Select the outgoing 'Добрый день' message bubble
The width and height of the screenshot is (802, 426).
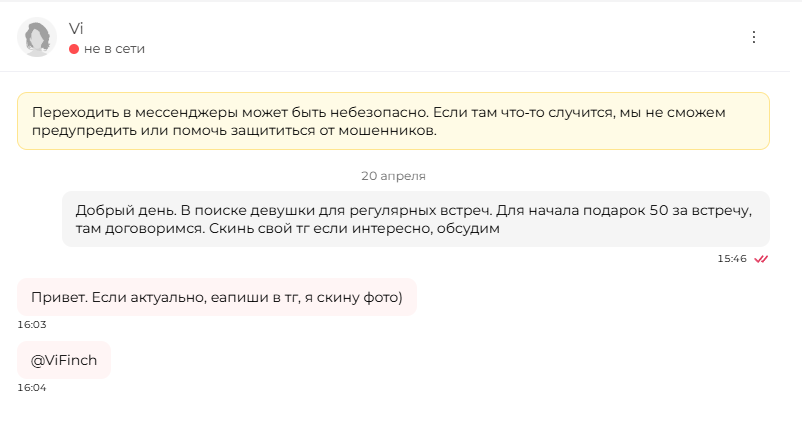[x=416, y=219]
